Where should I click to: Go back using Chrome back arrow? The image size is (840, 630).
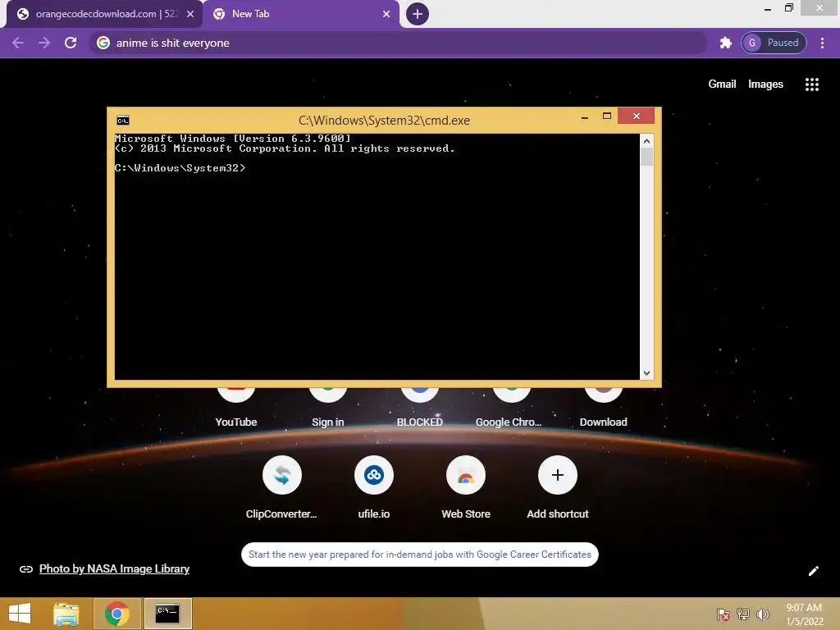(x=18, y=43)
